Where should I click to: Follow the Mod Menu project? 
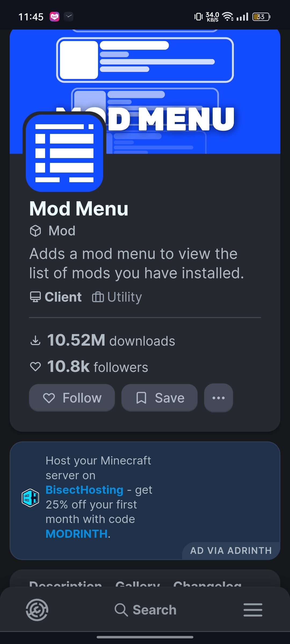72,398
